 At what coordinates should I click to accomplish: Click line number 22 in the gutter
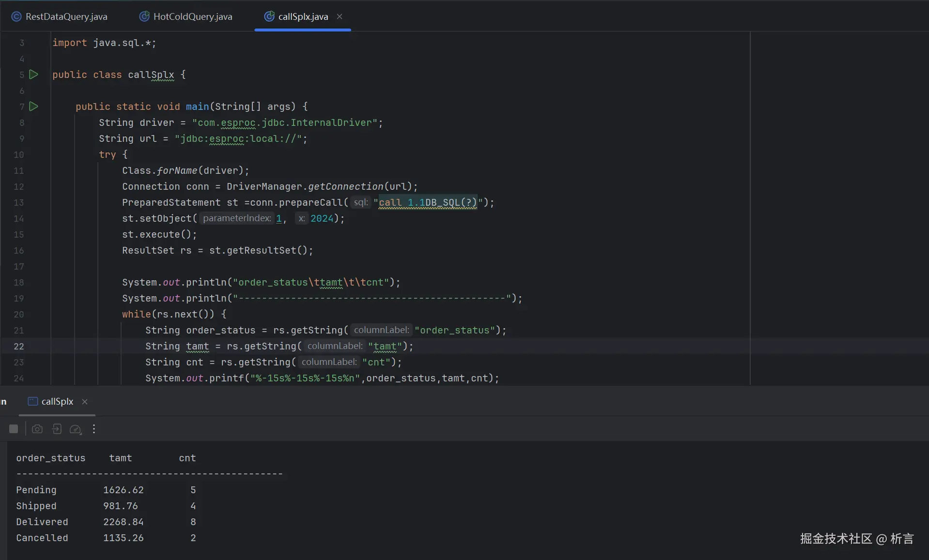(x=18, y=346)
